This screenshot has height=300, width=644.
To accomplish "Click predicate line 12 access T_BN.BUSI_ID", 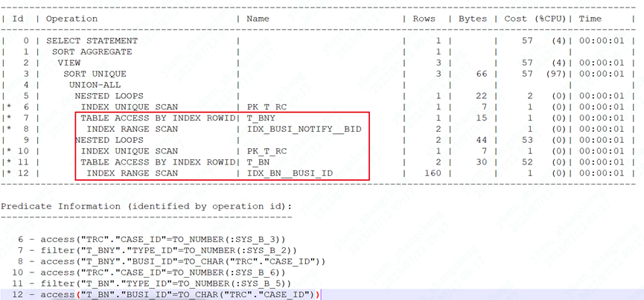I will [166, 295].
